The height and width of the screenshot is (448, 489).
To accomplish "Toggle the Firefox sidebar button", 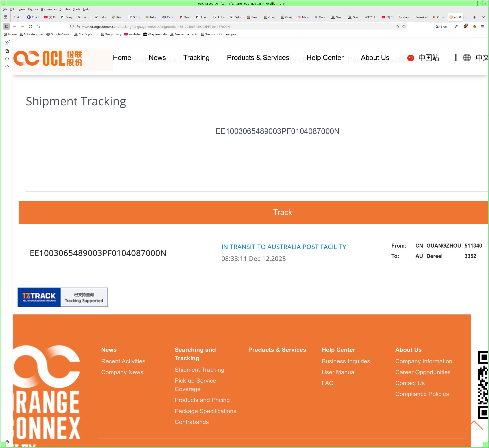I will 6,26.
